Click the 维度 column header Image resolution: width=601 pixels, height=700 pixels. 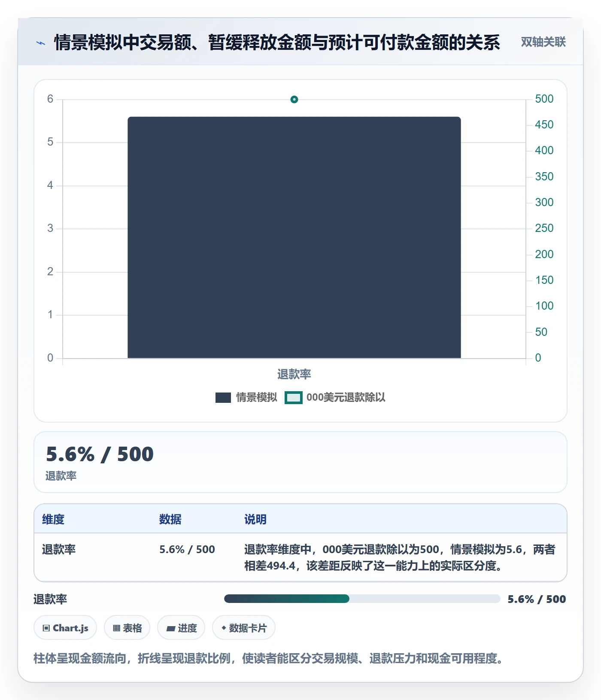click(53, 519)
